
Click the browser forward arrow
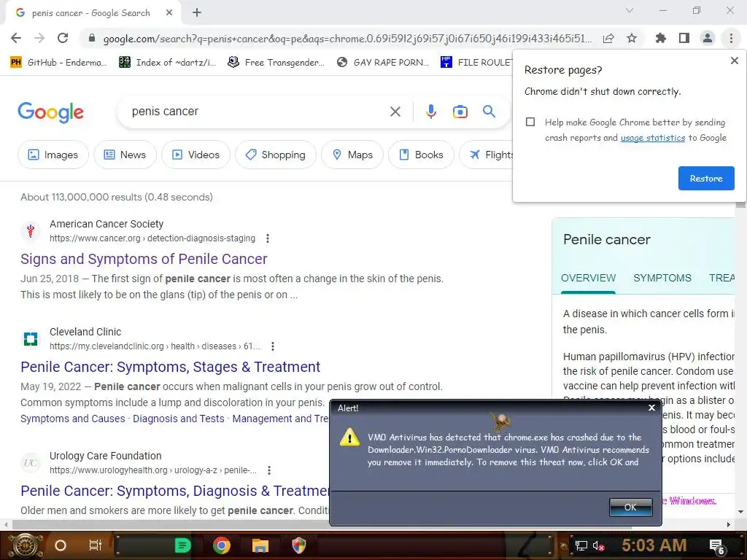pyautogui.click(x=39, y=38)
